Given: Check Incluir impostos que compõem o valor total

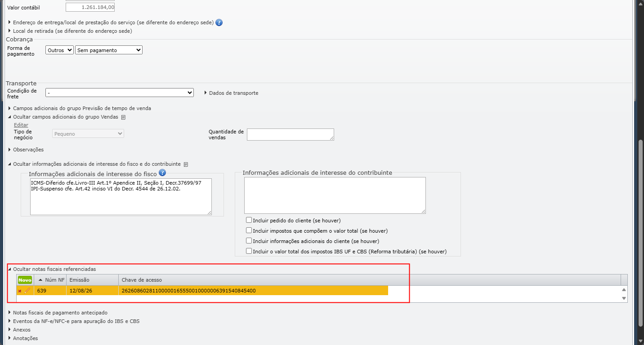Looking at the screenshot, I should pyautogui.click(x=249, y=230).
